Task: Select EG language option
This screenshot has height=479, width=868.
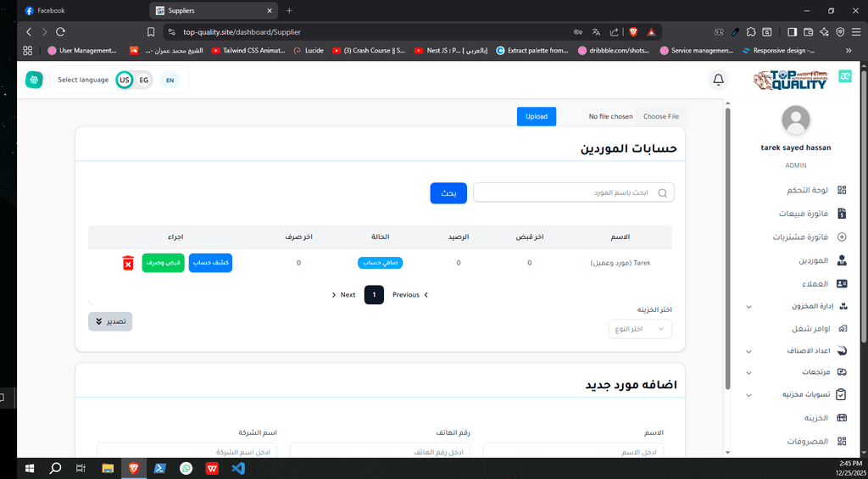Action: [x=143, y=81]
